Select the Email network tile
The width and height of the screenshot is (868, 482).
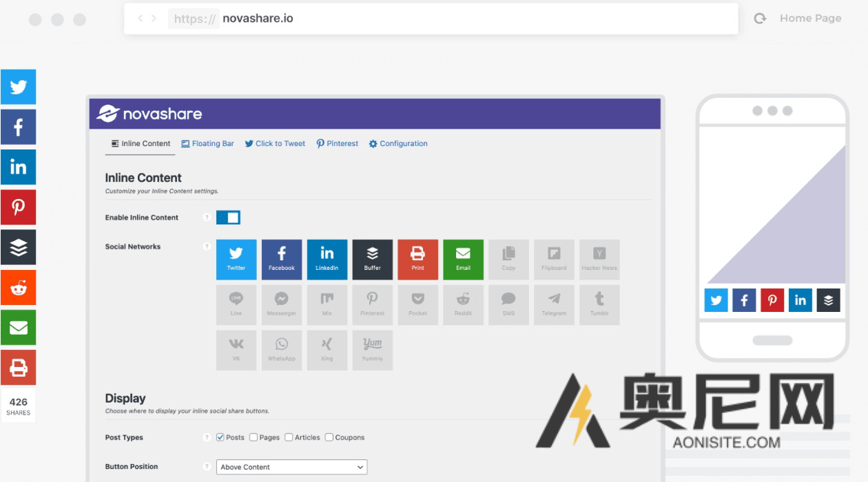[464, 260]
